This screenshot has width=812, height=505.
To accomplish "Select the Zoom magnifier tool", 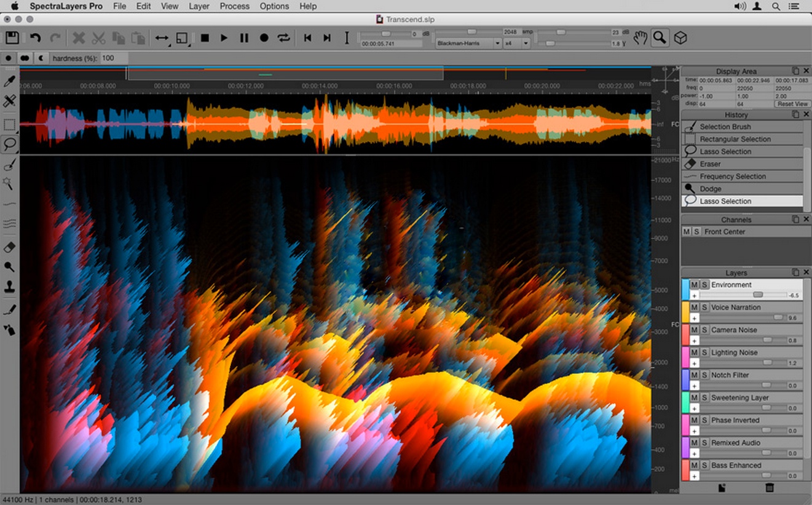I will [x=660, y=38].
